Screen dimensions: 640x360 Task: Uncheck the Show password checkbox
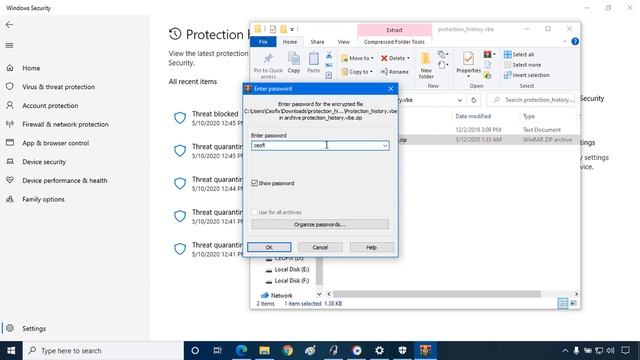tap(255, 183)
